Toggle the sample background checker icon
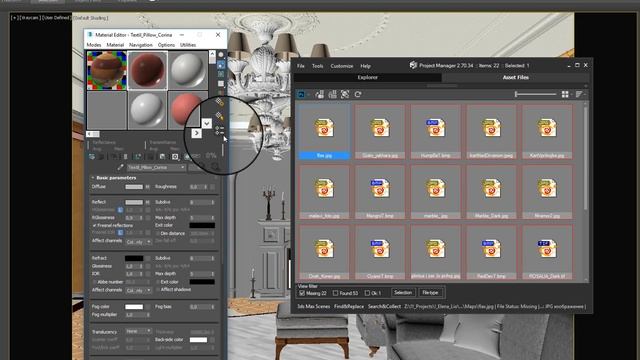Image resolution: width=640 pixels, height=360 pixels. tap(221, 74)
